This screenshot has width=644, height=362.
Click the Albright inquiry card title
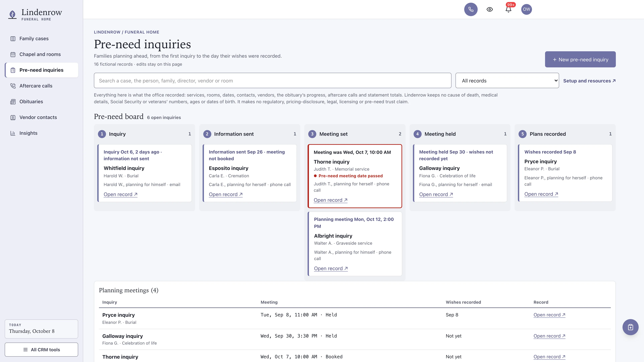tap(333, 236)
